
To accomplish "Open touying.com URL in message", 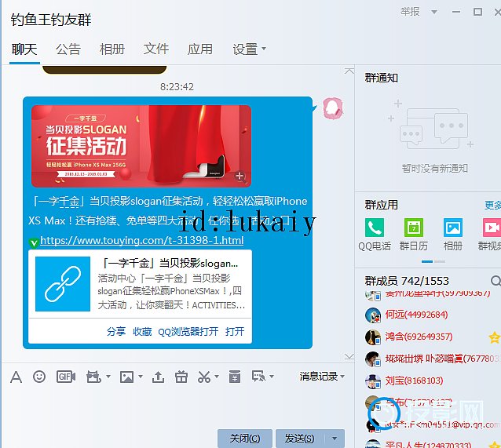I will point(142,240).
